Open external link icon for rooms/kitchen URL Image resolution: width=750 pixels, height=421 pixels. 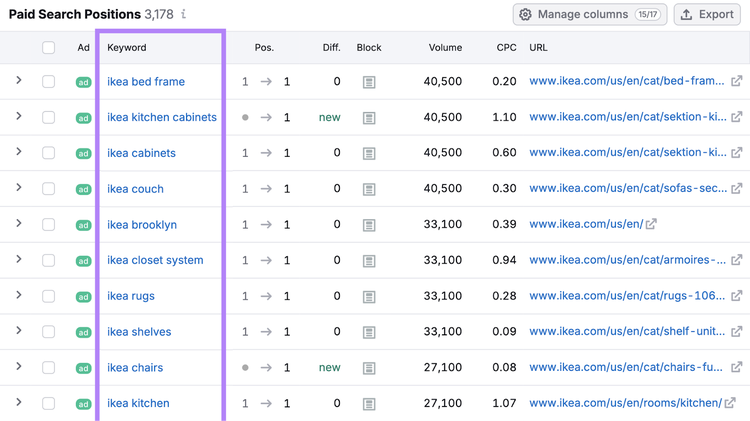(730, 403)
